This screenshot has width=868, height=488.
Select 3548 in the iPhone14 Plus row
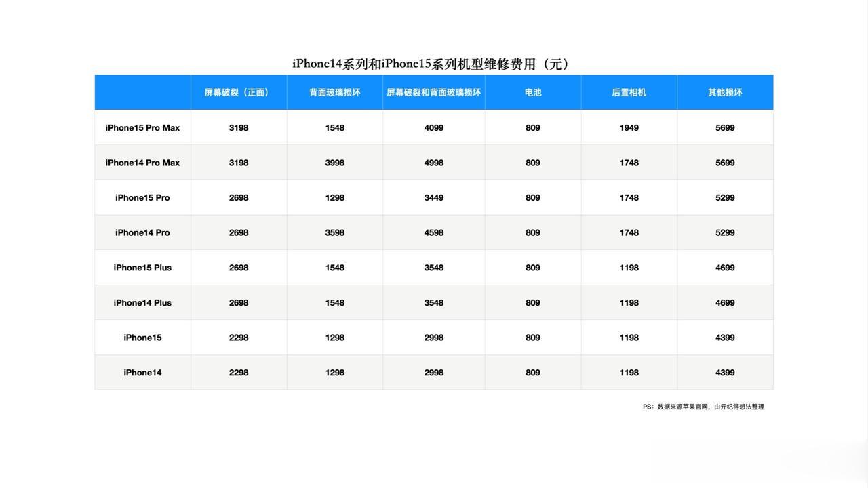(434, 303)
